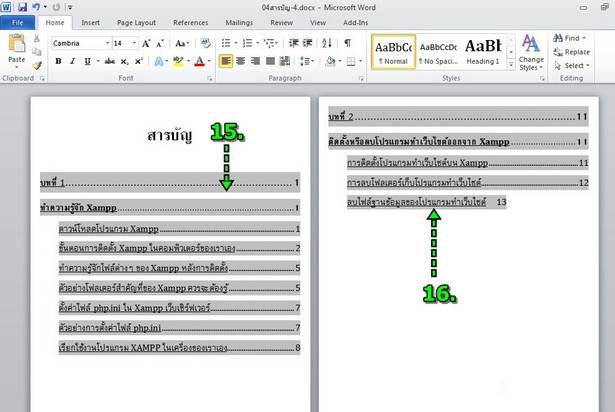615x412 pixels.
Task: Click the Borders icon
Action: 351,62
